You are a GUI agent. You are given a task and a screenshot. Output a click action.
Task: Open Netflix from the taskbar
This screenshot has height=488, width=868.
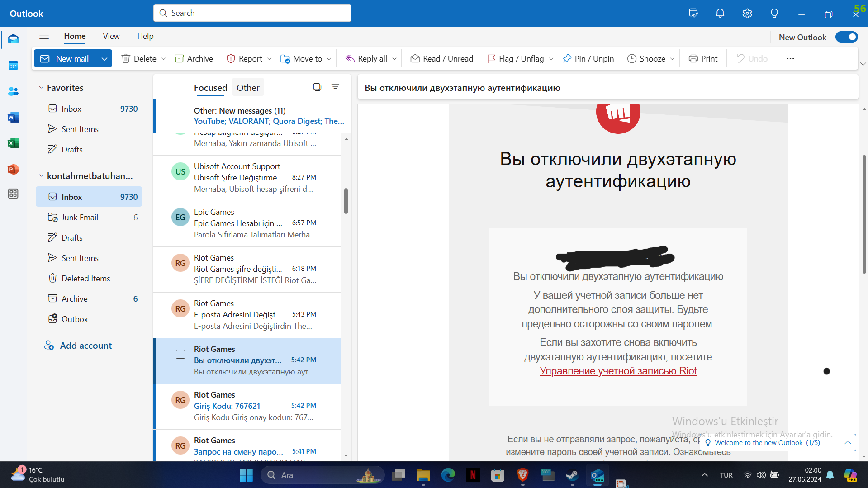tap(473, 475)
